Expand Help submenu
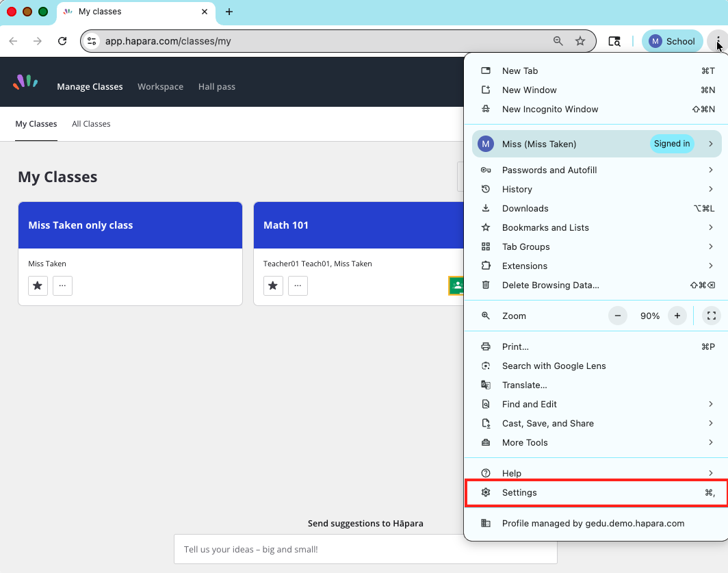 click(596, 473)
